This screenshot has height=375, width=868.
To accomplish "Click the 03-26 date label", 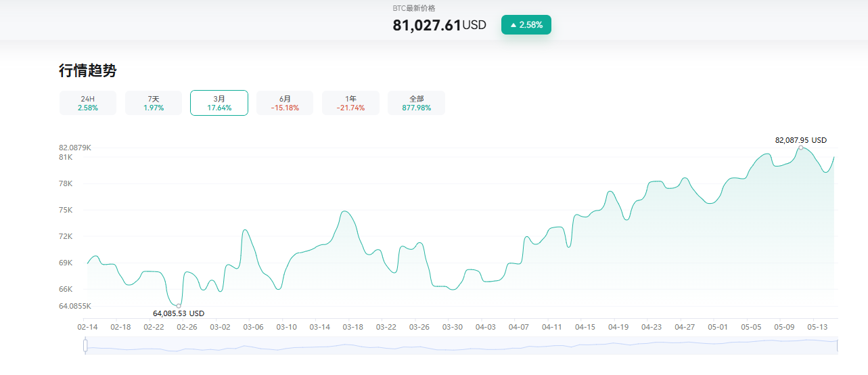I will click(419, 327).
